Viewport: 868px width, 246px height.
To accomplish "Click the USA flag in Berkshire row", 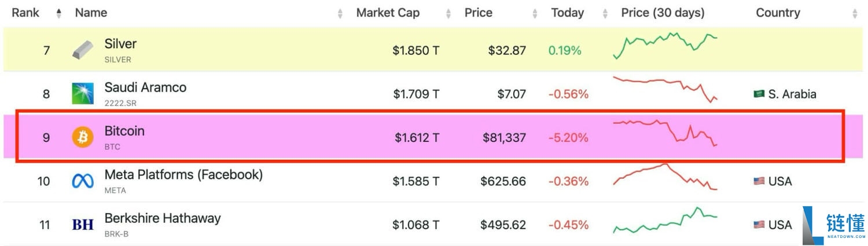I will [x=759, y=225].
